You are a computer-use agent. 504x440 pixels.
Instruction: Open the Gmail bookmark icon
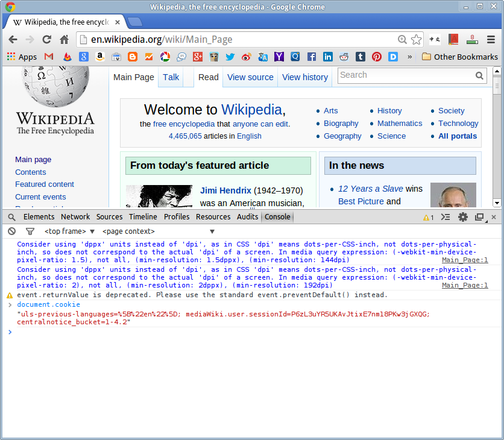[x=49, y=57]
